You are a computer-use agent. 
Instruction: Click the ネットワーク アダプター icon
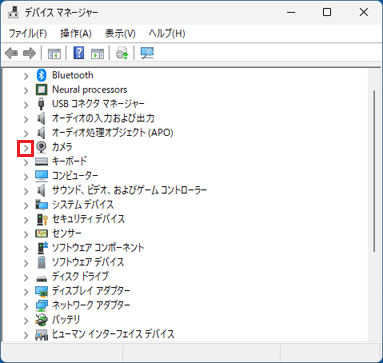(41, 305)
